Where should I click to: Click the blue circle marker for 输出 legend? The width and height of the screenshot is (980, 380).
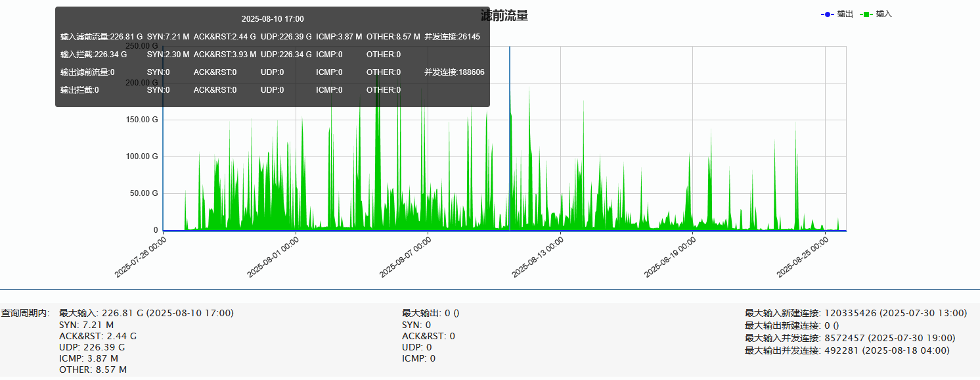(x=828, y=14)
